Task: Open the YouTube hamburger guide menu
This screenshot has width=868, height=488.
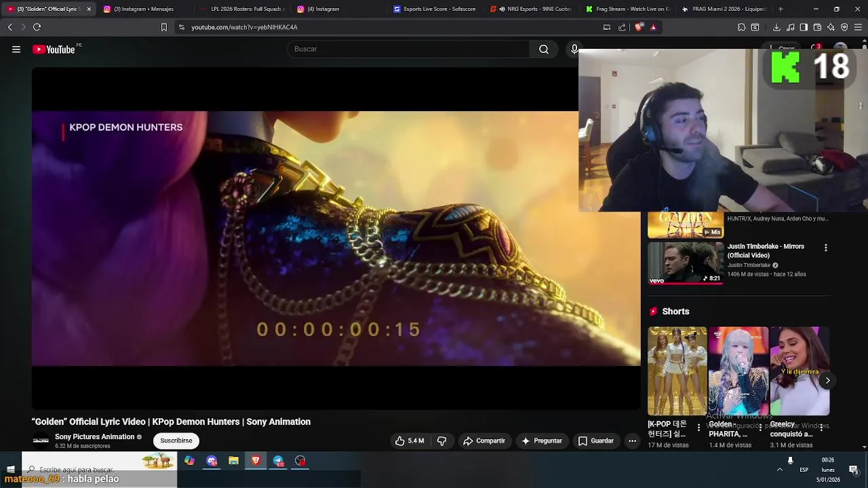Action: [x=16, y=49]
